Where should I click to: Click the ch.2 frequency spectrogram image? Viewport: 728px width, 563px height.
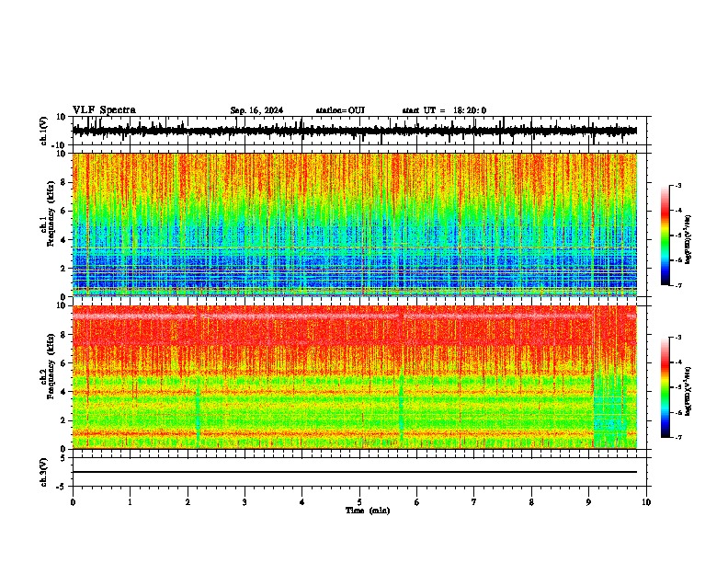tap(354, 377)
